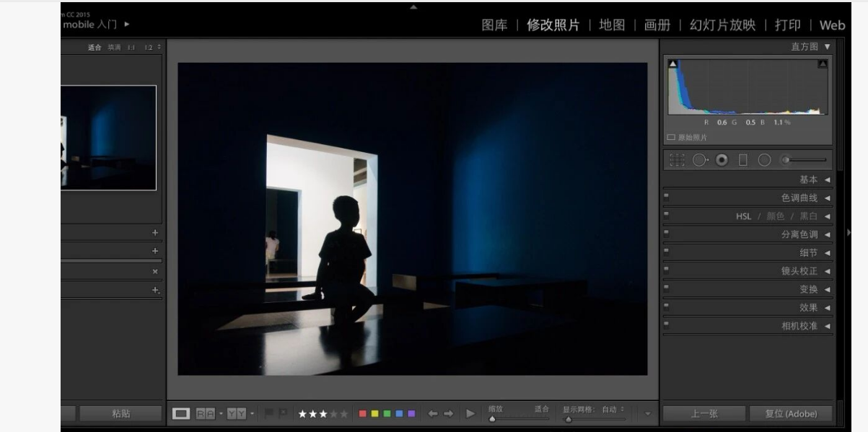Click the 上一张 button
This screenshot has height=432, width=868.
tap(703, 414)
